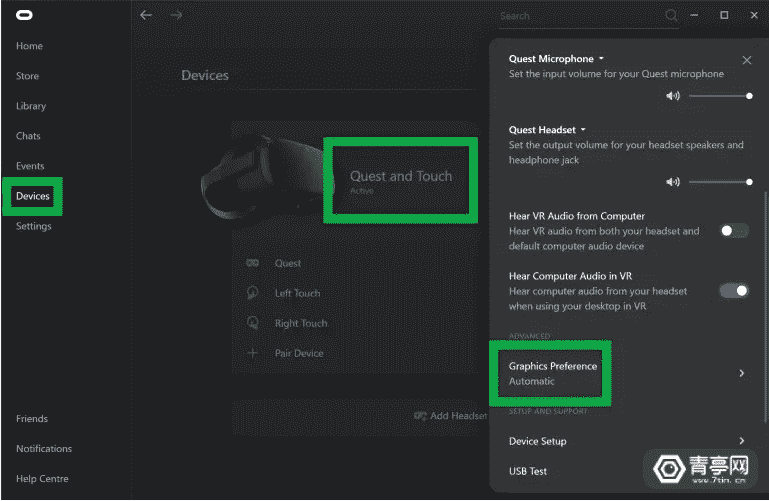The height and width of the screenshot is (501, 769).
Task: Click the search magnifier icon
Action: 671,16
